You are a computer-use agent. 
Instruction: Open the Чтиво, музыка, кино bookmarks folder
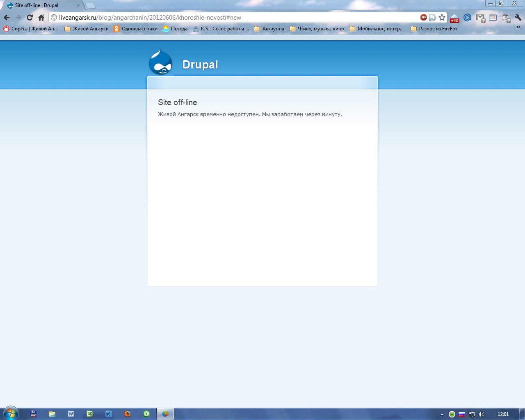pyautogui.click(x=317, y=29)
